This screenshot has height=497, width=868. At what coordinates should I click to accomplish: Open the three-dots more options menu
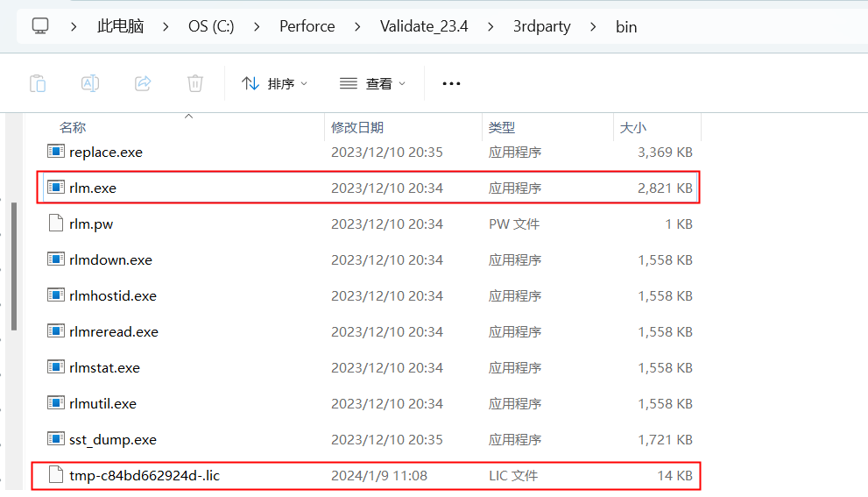click(x=451, y=83)
